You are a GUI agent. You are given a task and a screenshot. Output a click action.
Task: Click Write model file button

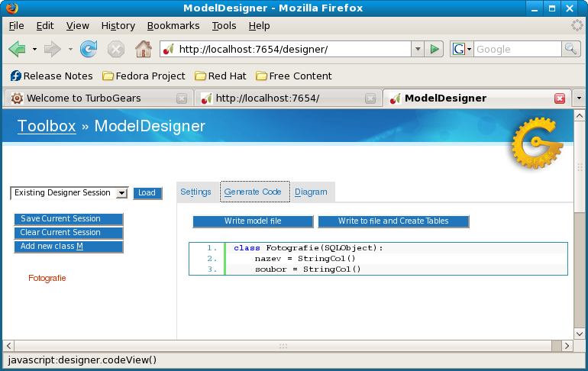(253, 221)
